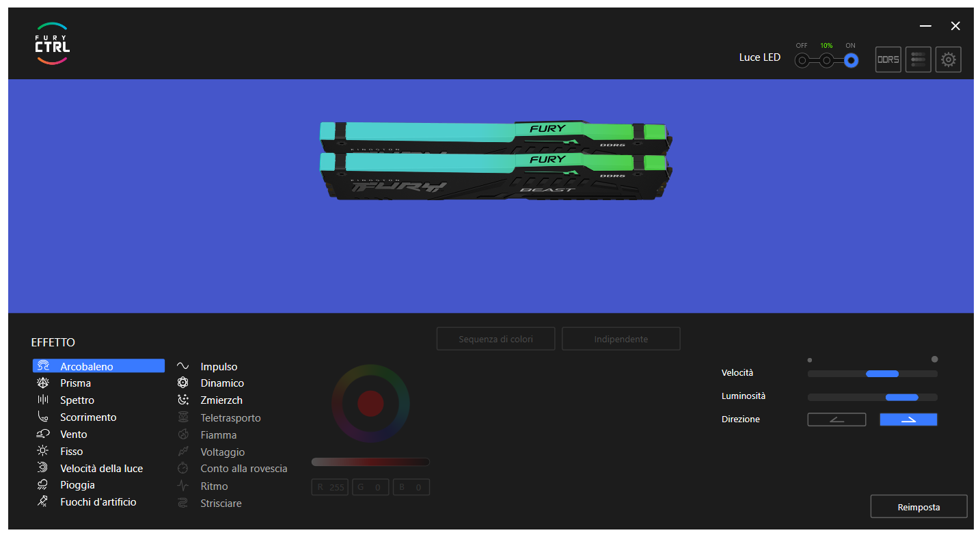Click the Reimposta button
This screenshot has height=537, width=980.
coord(919,507)
